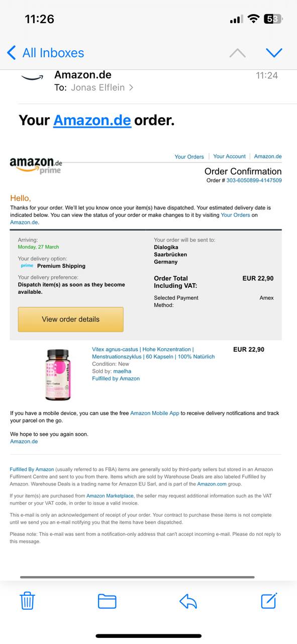297x644 pixels.
Task: Tap the reply arrow icon
Action: (188, 601)
